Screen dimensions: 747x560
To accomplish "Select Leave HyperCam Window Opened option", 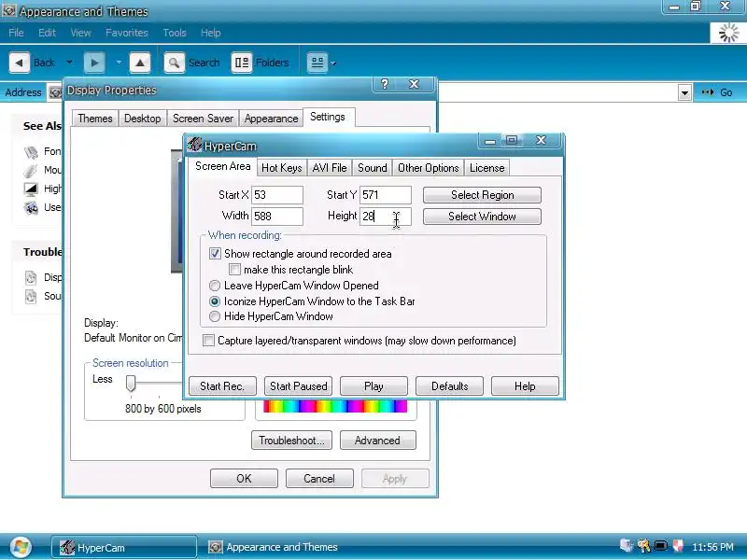I will click(x=215, y=286).
